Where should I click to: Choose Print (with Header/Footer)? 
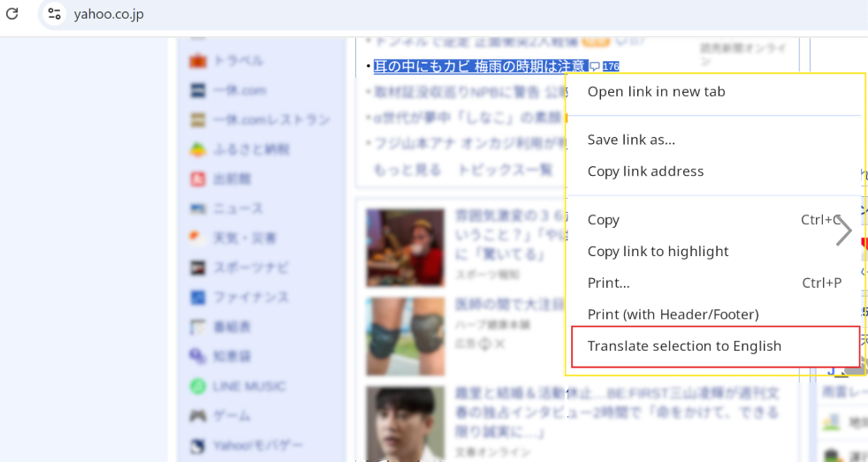tap(674, 314)
